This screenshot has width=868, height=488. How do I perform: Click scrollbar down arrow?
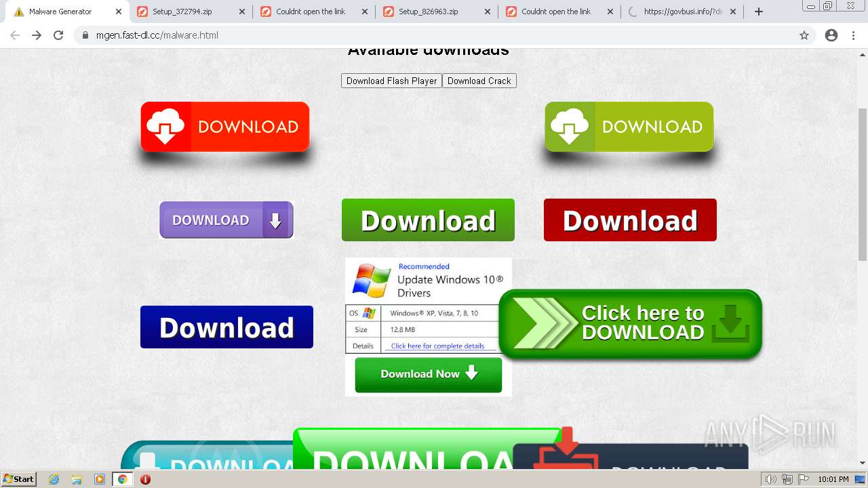[863, 464]
